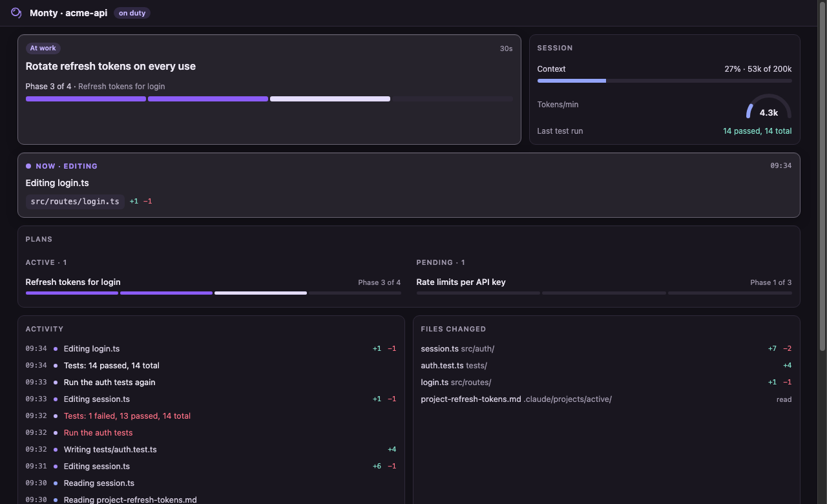The width and height of the screenshot is (827, 504).
Task: Click the "27% · 53k of 200k" context value
Action: [x=758, y=69]
